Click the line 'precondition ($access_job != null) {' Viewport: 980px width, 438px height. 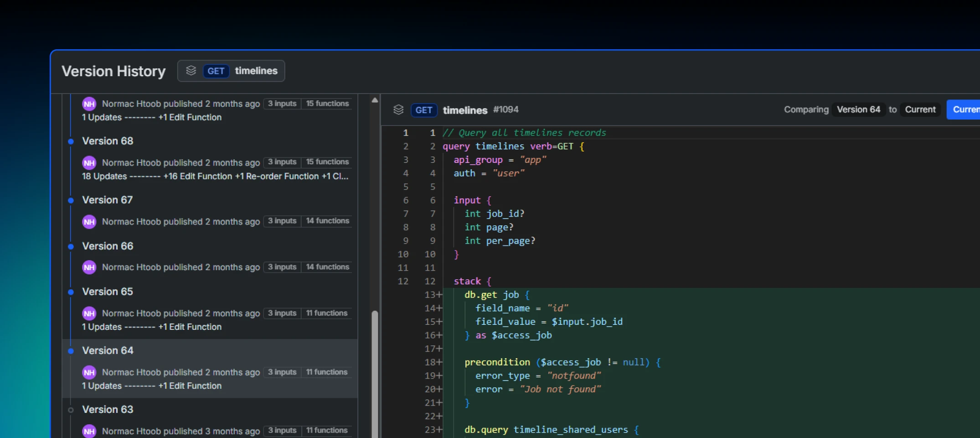coord(563,362)
